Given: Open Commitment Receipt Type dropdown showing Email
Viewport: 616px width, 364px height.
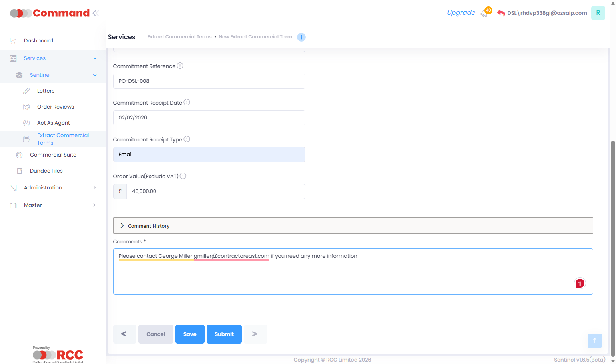Looking at the screenshot, I should (209, 155).
